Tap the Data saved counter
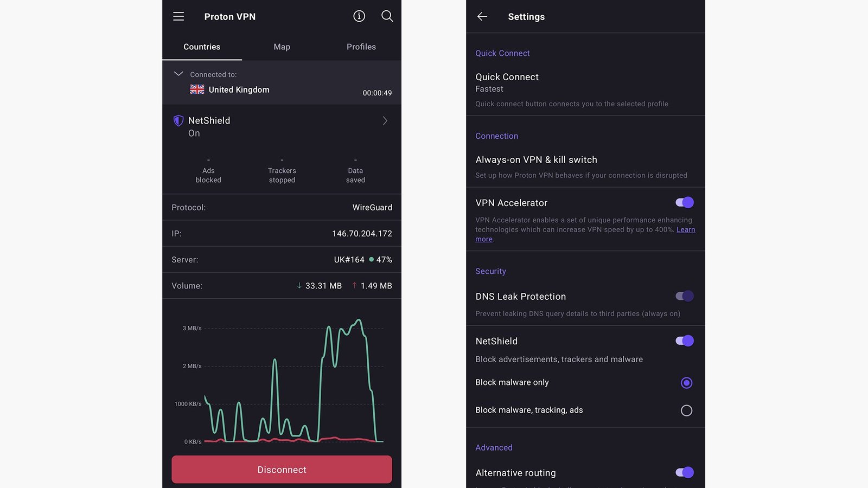 pyautogui.click(x=355, y=170)
